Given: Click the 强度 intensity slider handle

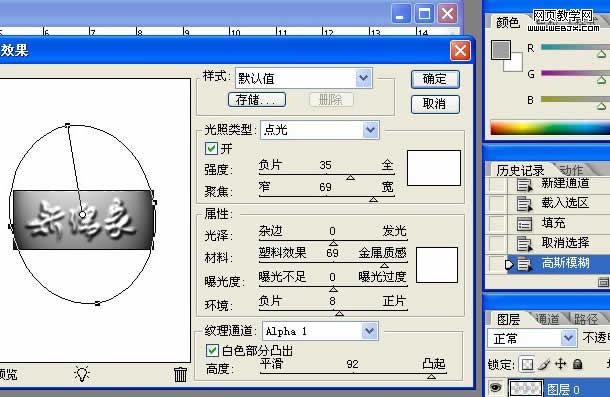Looking at the screenshot, I should [351, 177].
